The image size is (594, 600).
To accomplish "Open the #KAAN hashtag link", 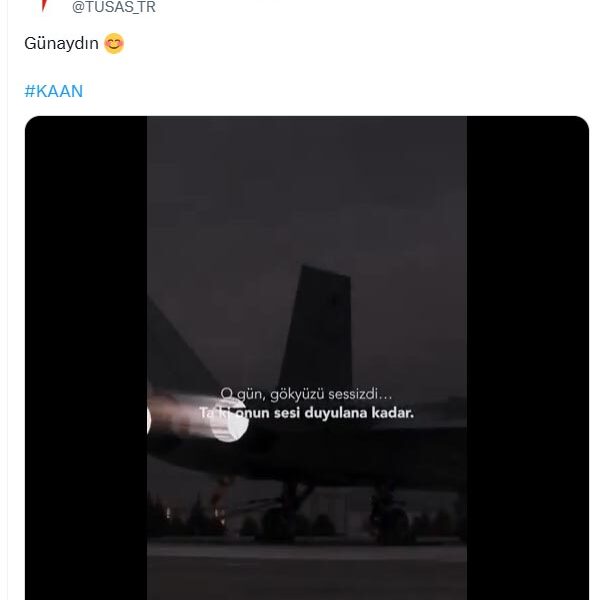I will (54, 91).
